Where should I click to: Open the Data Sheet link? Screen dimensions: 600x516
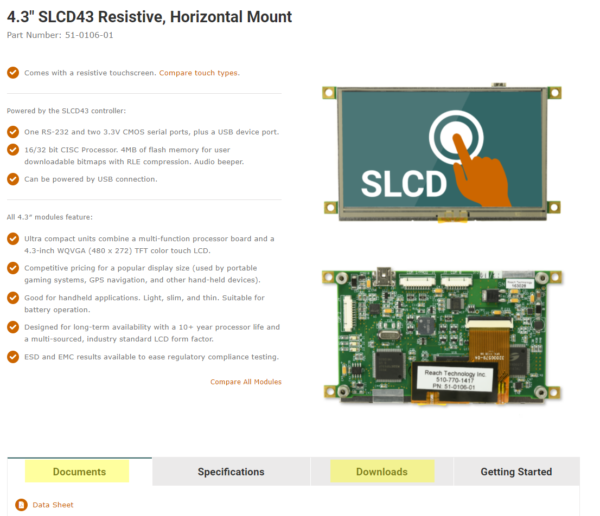53,505
